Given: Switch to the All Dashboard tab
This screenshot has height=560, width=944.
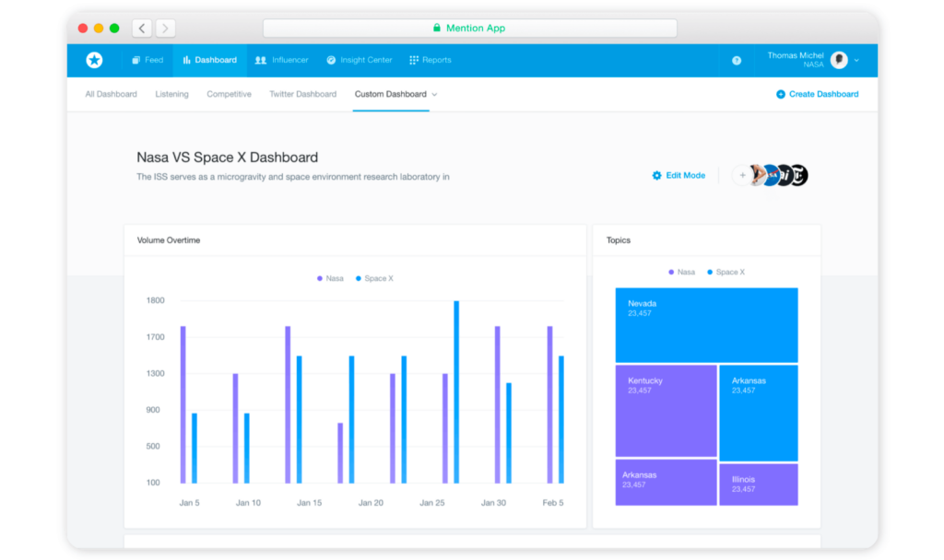Looking at the screenshot, I should click(x=111, y=94).
